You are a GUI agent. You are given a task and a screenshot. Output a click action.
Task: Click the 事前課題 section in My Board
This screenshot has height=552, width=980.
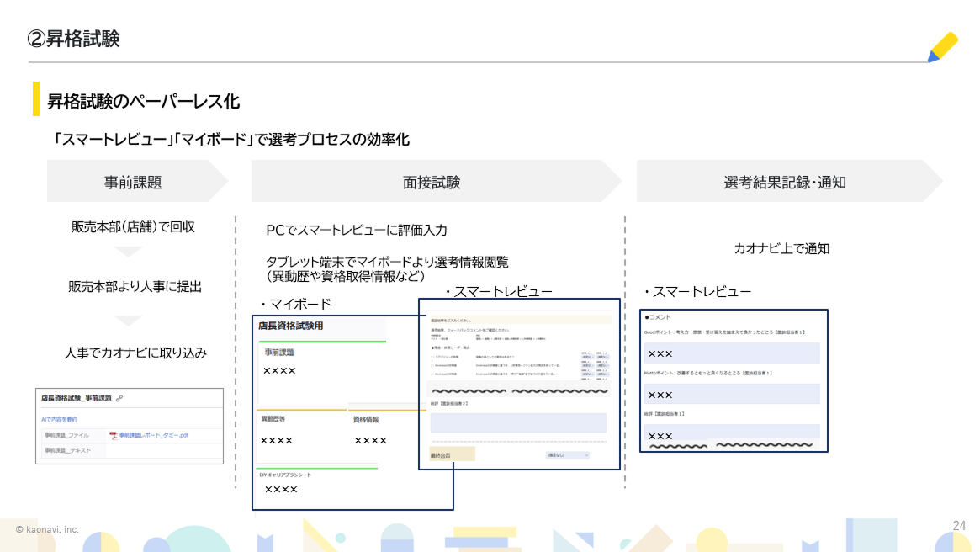pyautogui.click(x=278, y=352)
